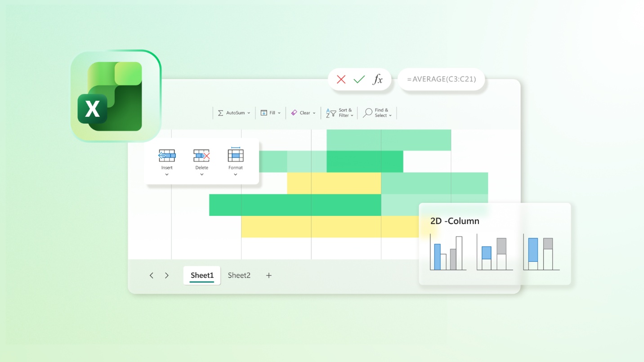This screenshot has width=644, height=362.
Task: Cancel formula entry with red X
Action: coord(341,80)
